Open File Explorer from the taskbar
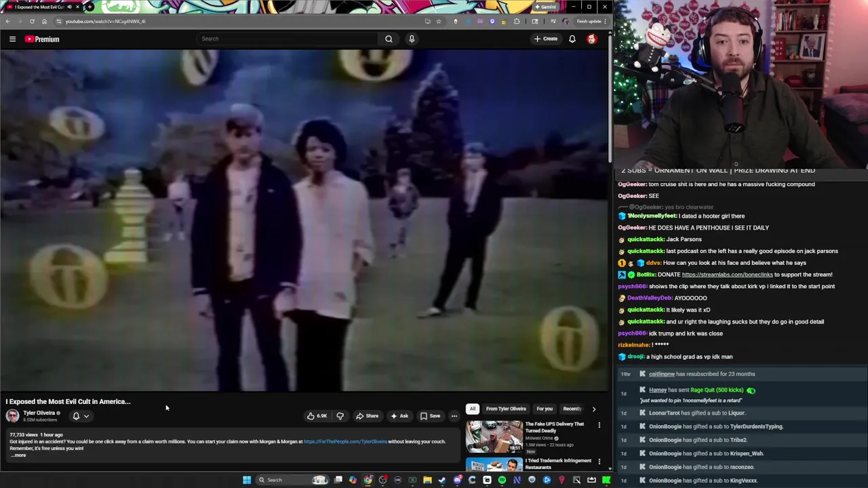Viewport: 868px width, 488px height. point(427,480)
